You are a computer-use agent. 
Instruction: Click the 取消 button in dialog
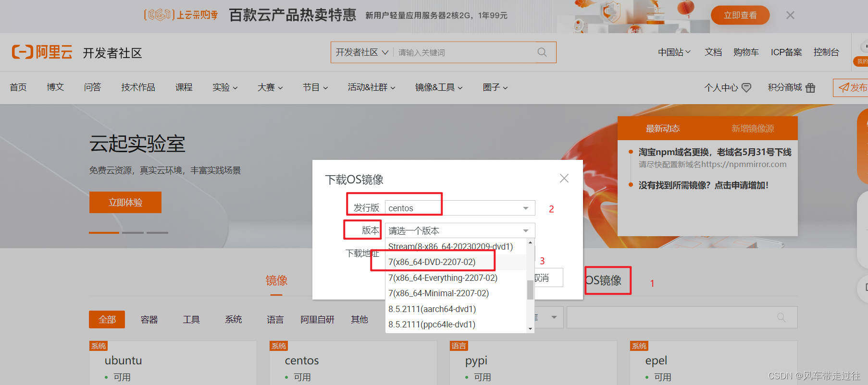coord(548,278)
